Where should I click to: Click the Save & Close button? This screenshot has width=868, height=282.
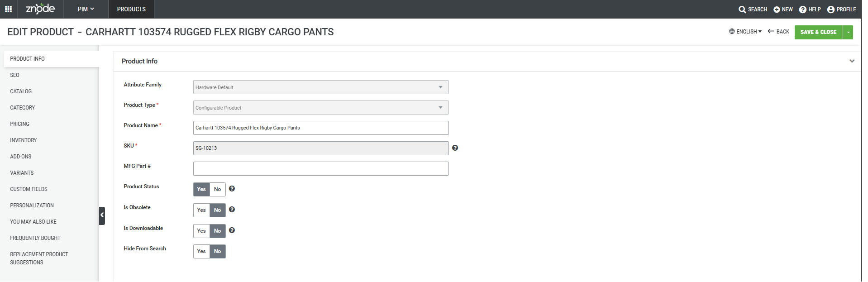(x=818, y=32)
